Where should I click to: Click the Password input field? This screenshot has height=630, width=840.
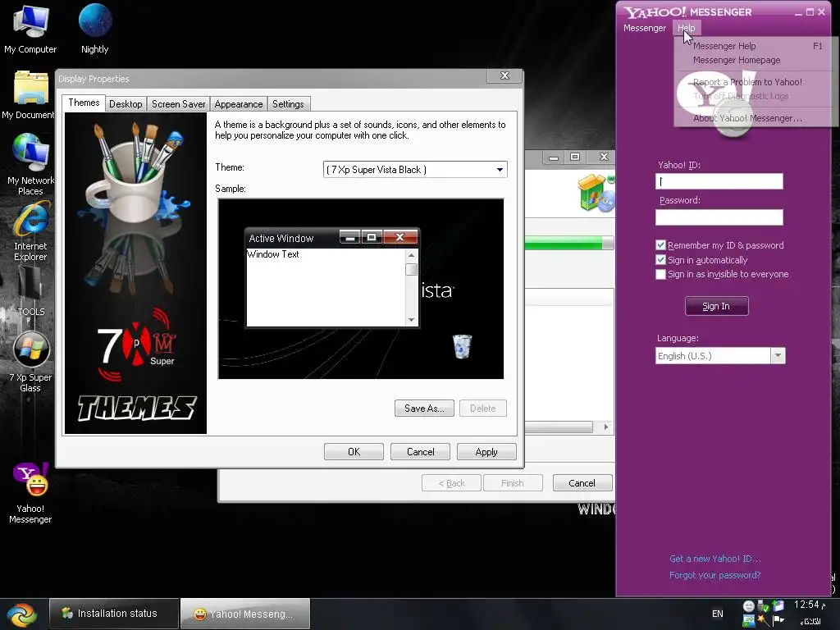click(x=719, y=217)
